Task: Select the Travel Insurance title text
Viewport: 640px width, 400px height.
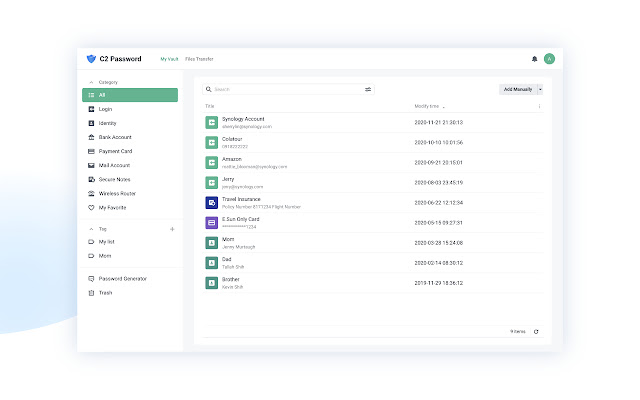Action: click(241, 199)
